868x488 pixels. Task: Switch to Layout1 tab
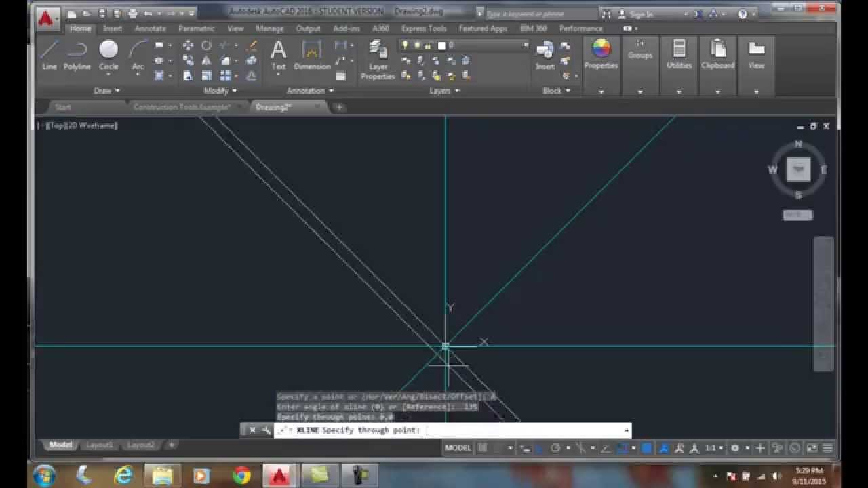point(99,445)
